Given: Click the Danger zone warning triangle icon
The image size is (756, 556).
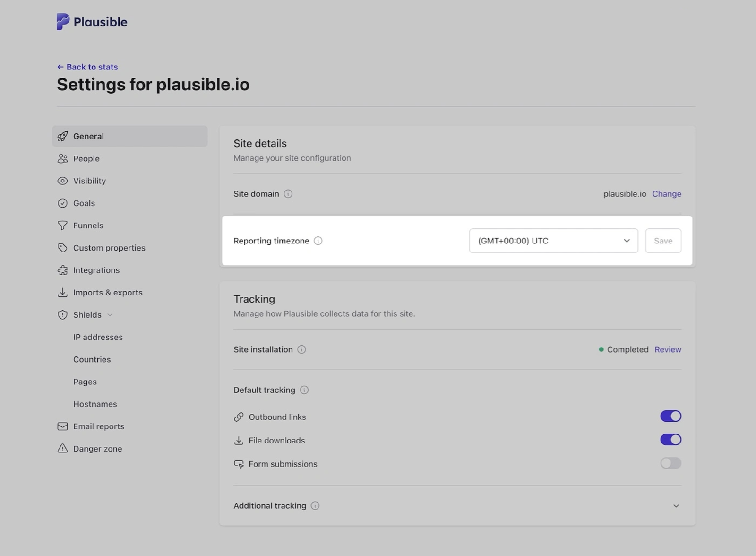Looking at the screenshot, I should click(62, 449).
